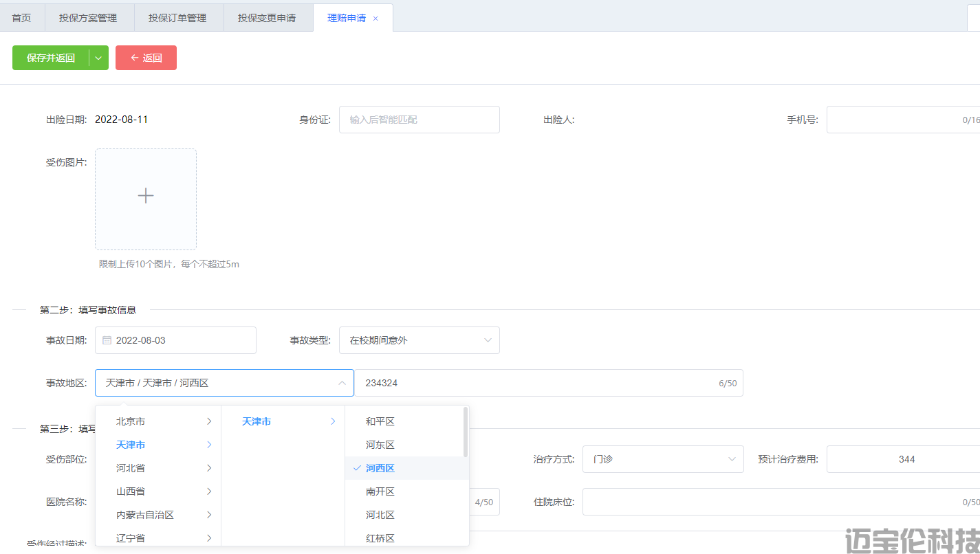Screen dimensions: 980x554
Task: Expand 河北省 arrow in region list
Action: click(x=209, y=468)
